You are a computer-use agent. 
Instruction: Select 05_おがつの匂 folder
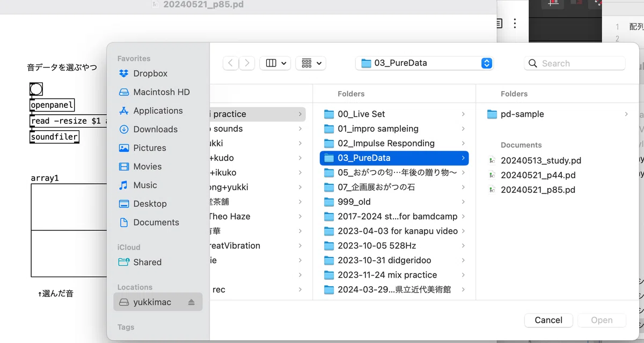(394, 173)
